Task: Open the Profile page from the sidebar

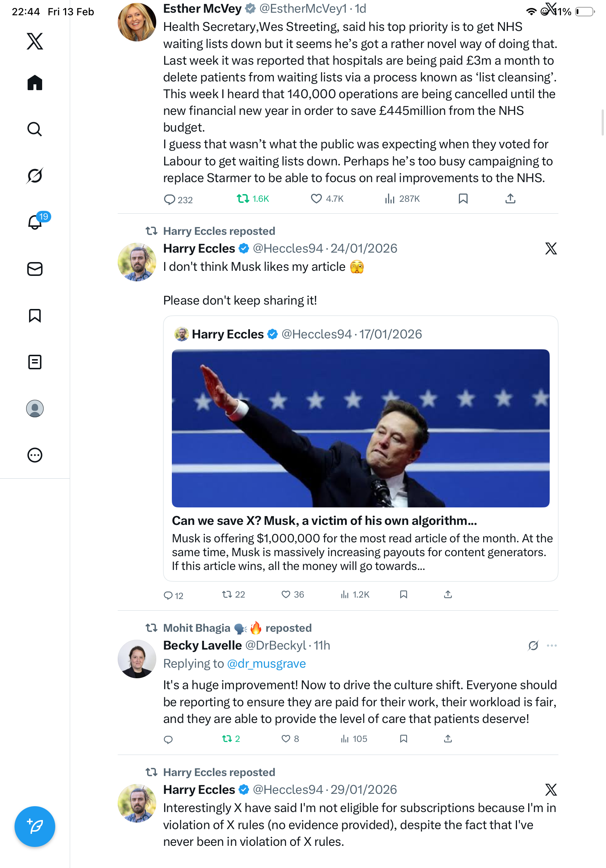Action: pyautogui.click(x=35, y=408)
